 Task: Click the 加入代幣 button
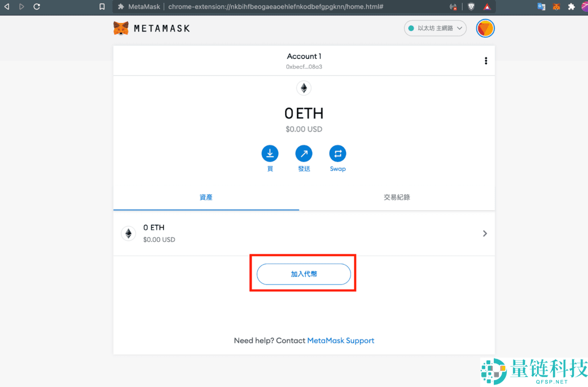tap(303, 275)
